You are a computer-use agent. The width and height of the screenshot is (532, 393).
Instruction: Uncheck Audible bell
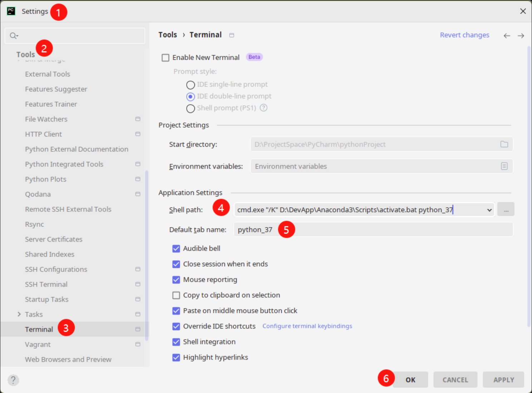(176, 249)
